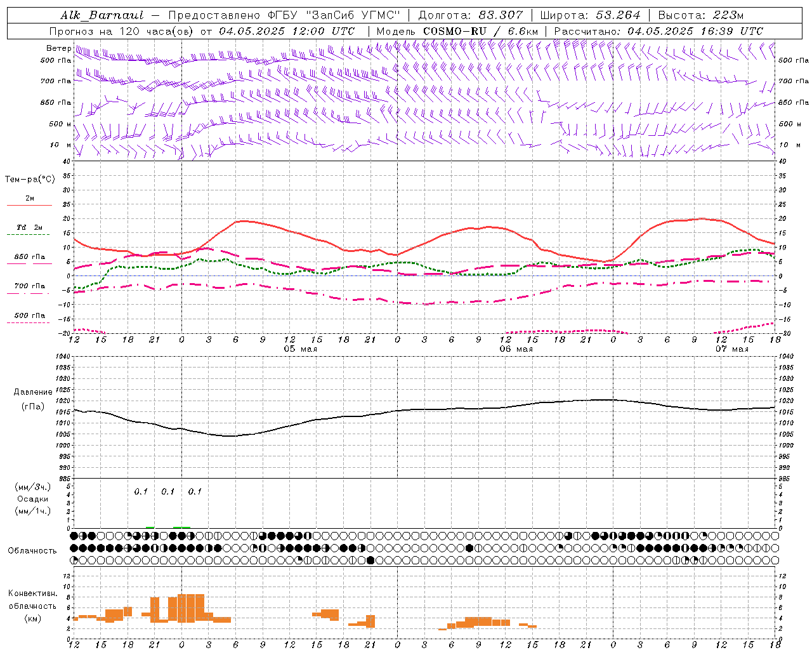Click the Широта: 53.264 value
Image resolution: width=812 pixels, height=650 pixels.
590,15
